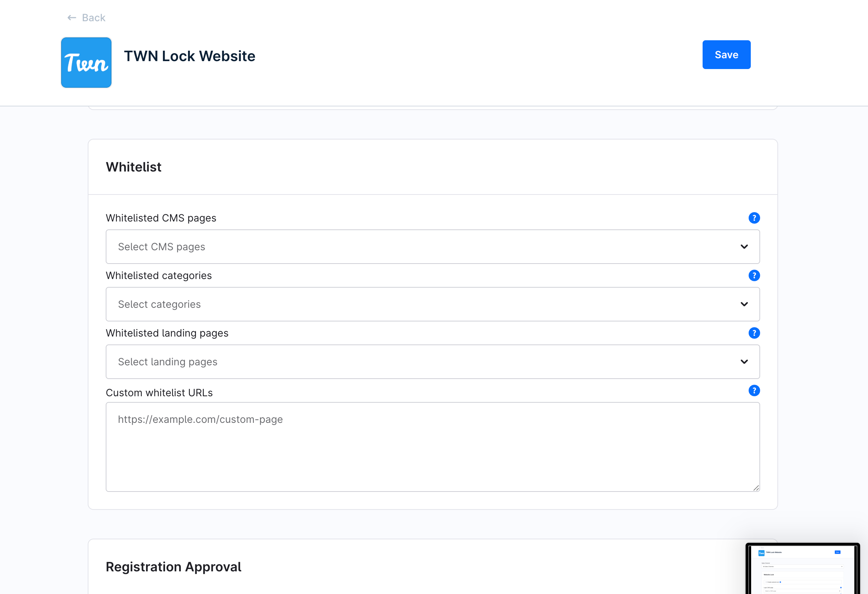Click the Custom whitelist URLs label
The image size is (868, 594).
click(159, 393)
